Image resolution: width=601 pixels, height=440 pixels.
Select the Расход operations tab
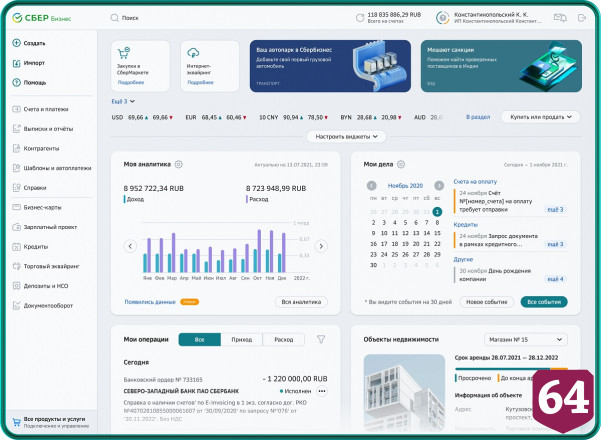(284, 340)
